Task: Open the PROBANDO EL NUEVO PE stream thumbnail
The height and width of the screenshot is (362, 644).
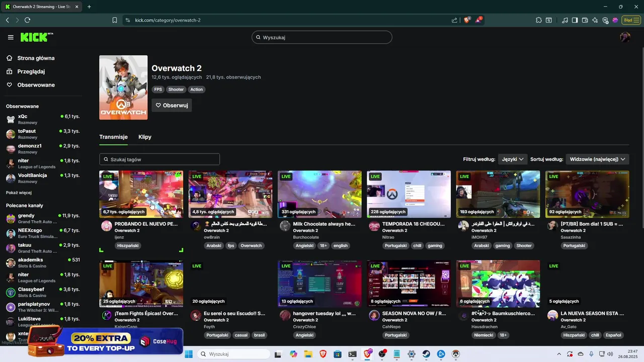Action: point(141,194)
